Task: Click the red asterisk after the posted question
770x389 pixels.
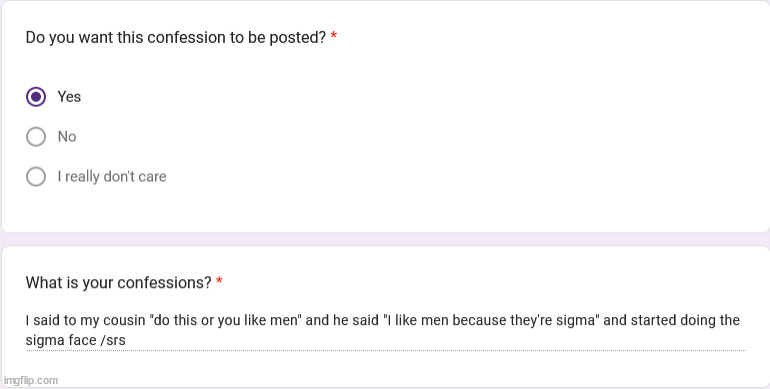Action: 334,35
